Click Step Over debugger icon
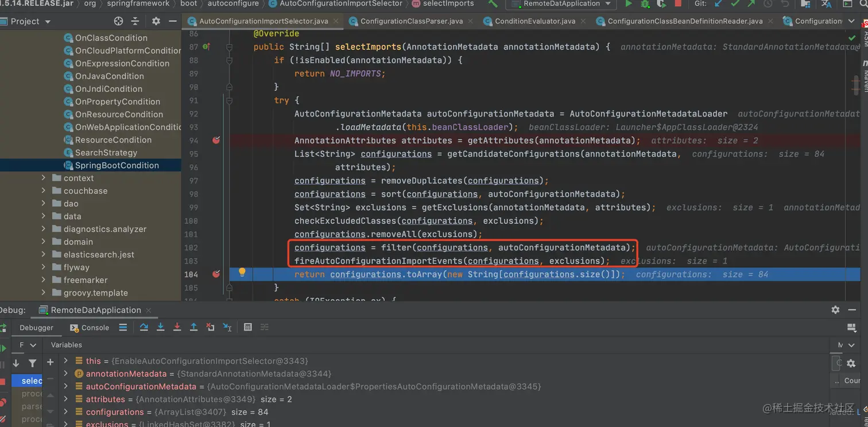The width and height of the screenshot is (868, 427). click(144, 327)
